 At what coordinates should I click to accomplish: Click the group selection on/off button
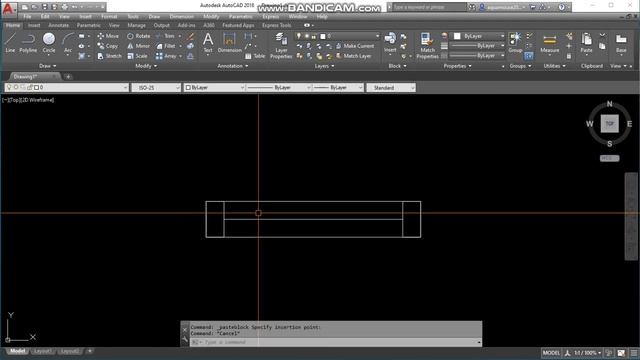[x=529, y=56]
